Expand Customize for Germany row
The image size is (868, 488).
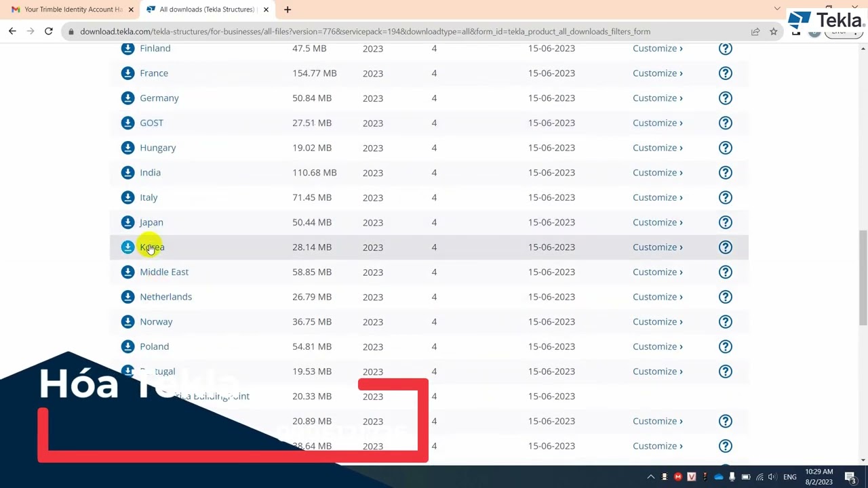click(658, 98)
